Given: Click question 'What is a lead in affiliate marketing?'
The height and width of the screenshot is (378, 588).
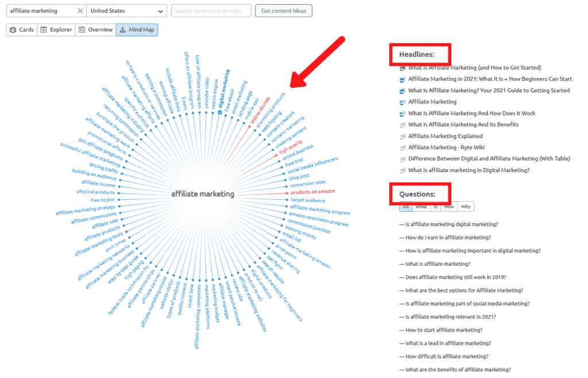Looking at the screenshot, I should 448,343.
